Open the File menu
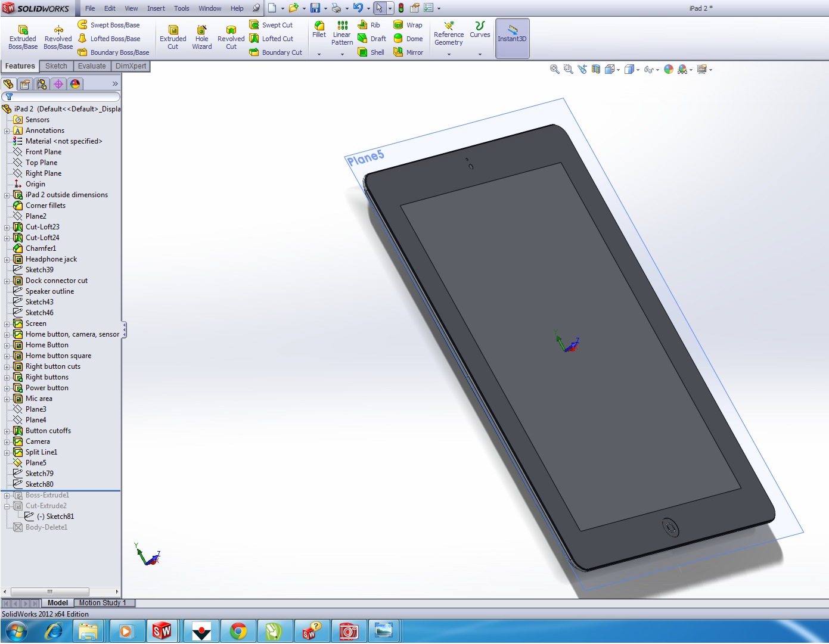Image resolution: width=829 pixels, height=644 pixels. [x=90, y=8]
